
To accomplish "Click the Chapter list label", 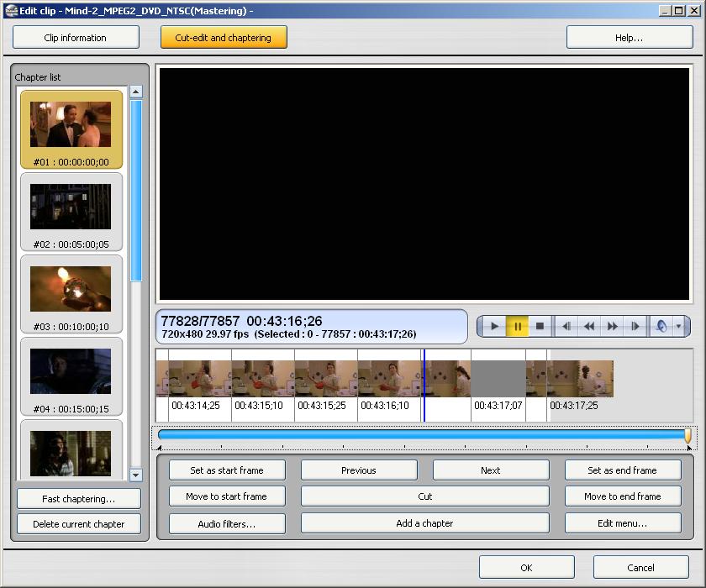I will [38, 77].
